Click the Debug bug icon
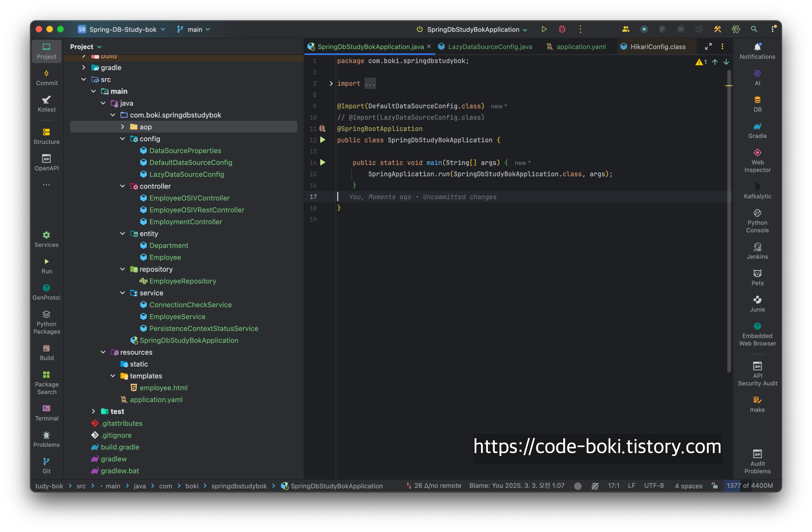 coord(562,29)
